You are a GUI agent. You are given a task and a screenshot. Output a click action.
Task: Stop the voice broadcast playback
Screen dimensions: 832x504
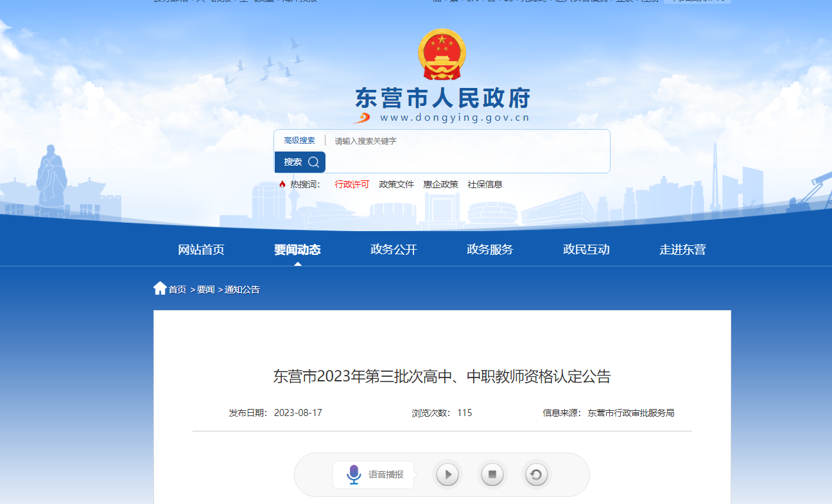coord(492,475)
